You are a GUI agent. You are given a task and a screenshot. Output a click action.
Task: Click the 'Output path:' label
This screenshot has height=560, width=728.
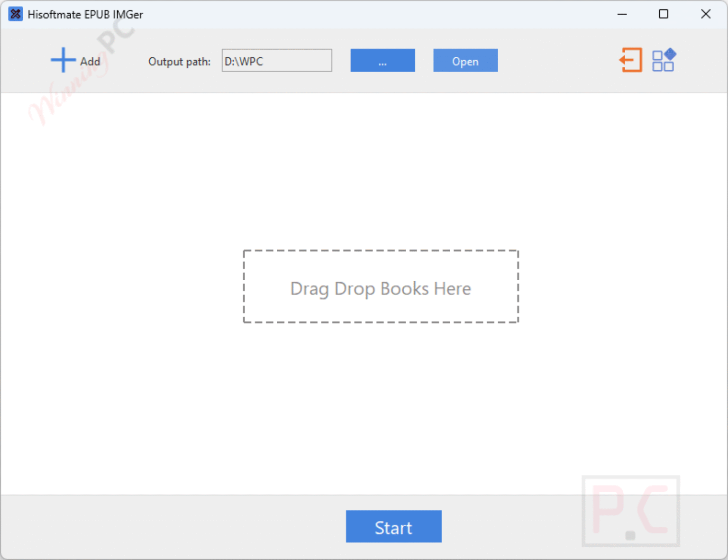(x=179, y=62)
